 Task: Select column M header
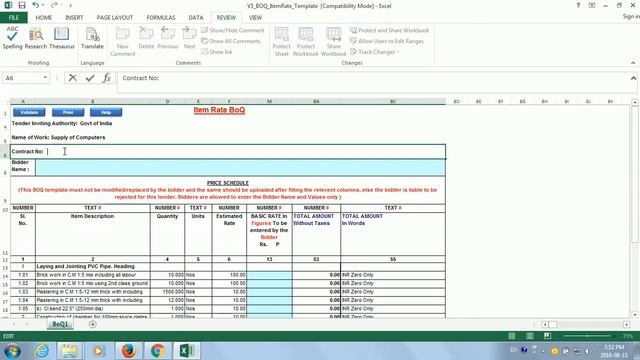[269, 101]
